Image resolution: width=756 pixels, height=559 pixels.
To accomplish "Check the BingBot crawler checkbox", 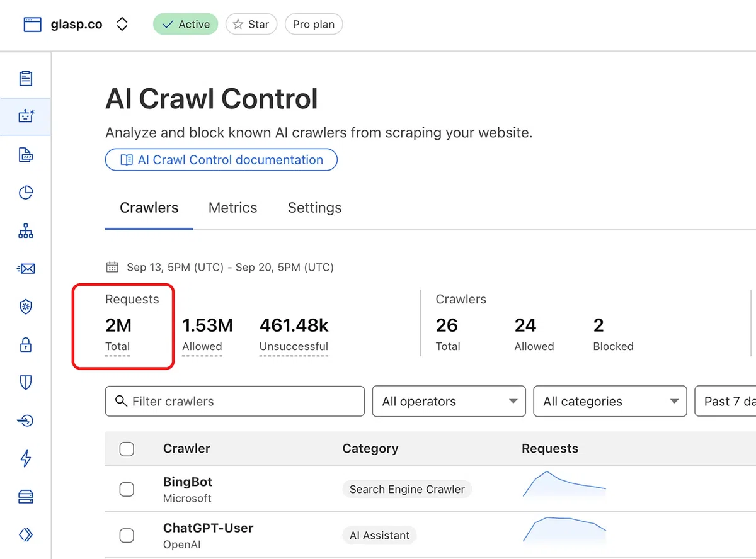I will click(x=127, y=489).
